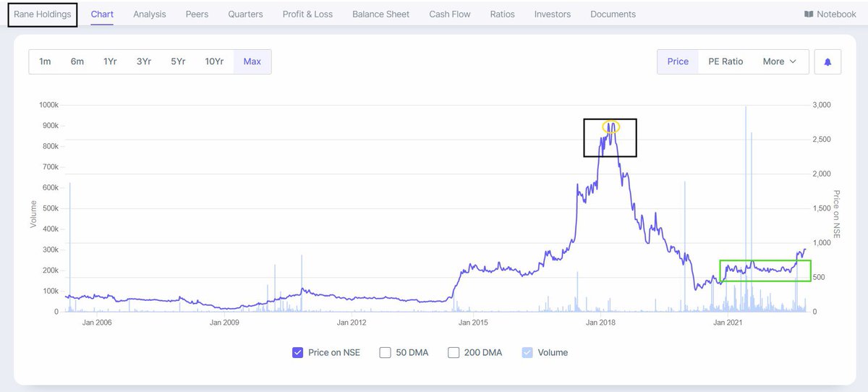
Task: Select the 6m time range
Action: tap(77, 61)
